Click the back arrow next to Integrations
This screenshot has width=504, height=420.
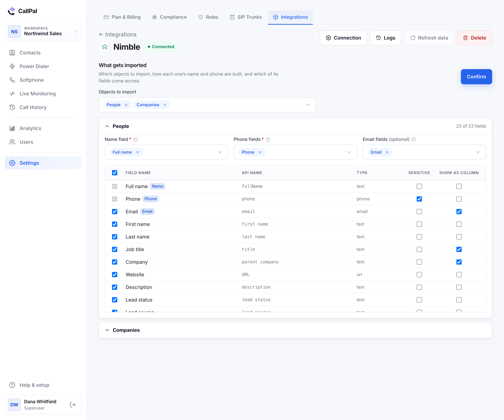pyautogui.click(x=101, y=34)
